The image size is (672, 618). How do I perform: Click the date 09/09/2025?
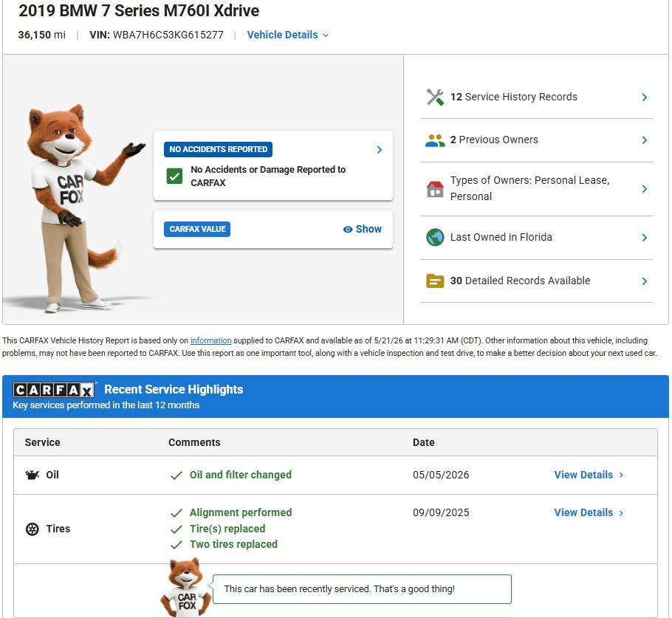[441, 512]
